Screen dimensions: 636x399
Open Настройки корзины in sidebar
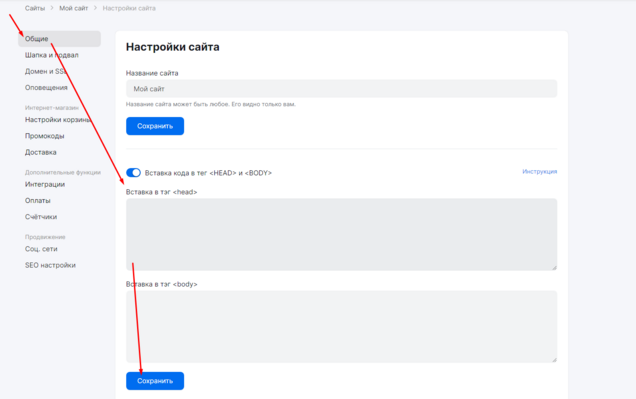(58, 120)
